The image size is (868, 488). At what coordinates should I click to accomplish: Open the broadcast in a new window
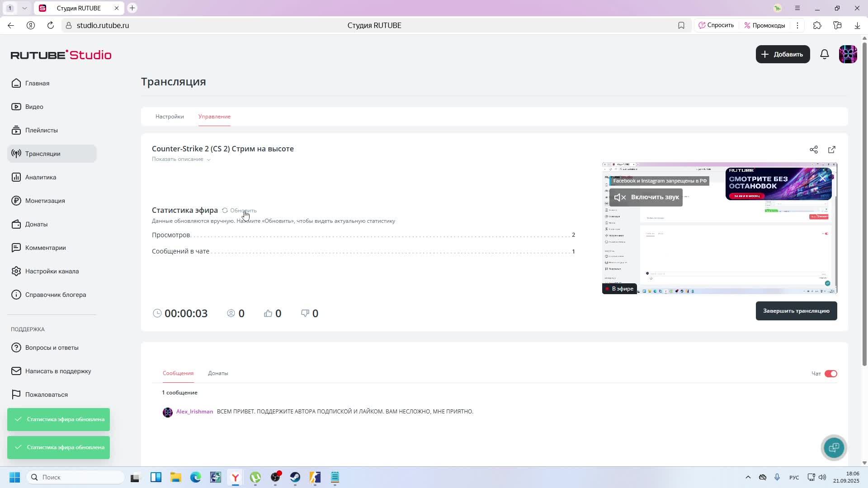832,150
